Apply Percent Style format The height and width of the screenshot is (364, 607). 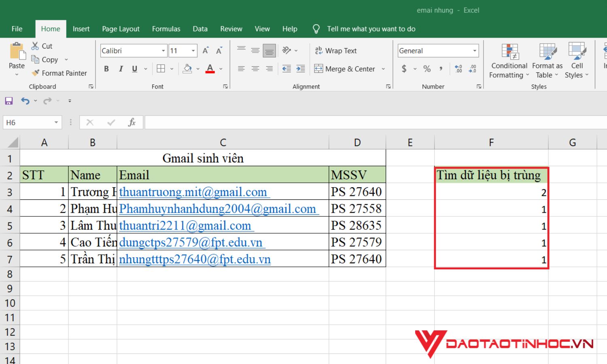(427, 69)
